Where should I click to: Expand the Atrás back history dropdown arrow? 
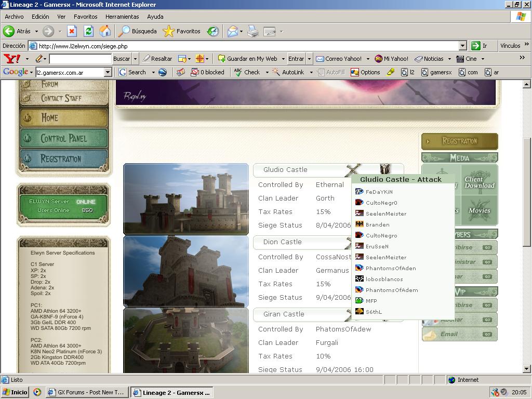pyautogui.click(x=37, y=31)
